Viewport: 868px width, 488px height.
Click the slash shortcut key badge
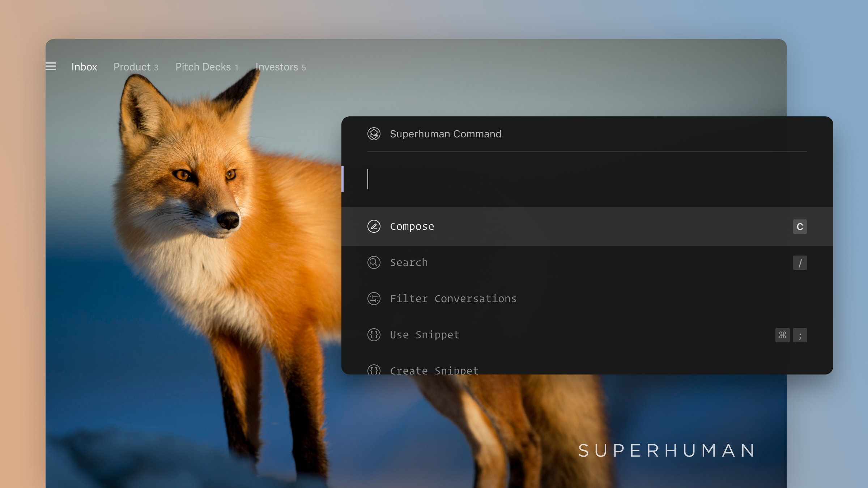(x=800, y=263)
